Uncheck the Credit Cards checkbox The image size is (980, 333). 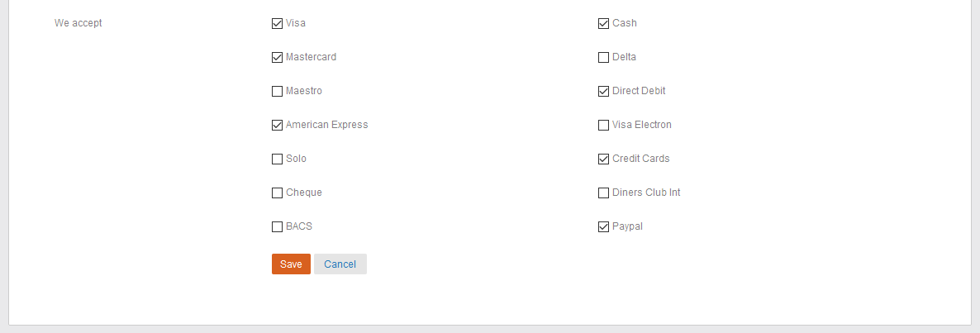603,159
